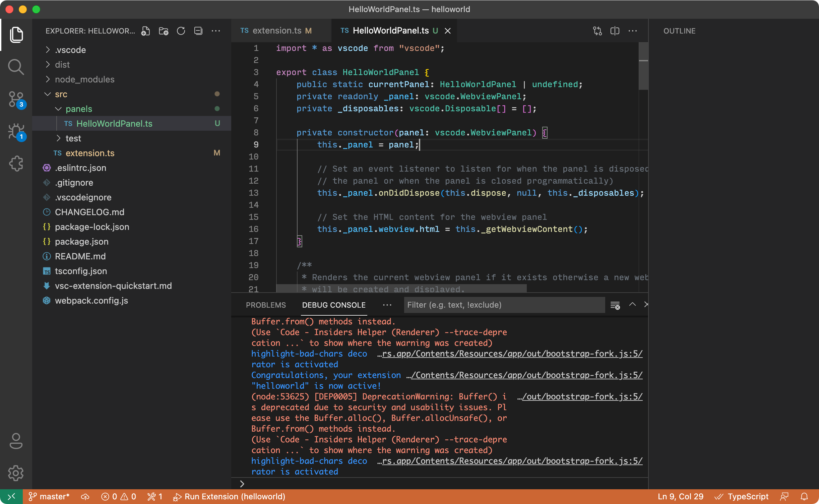
Task: Click master branch in status bar
Action: click(x=50, y=496)
